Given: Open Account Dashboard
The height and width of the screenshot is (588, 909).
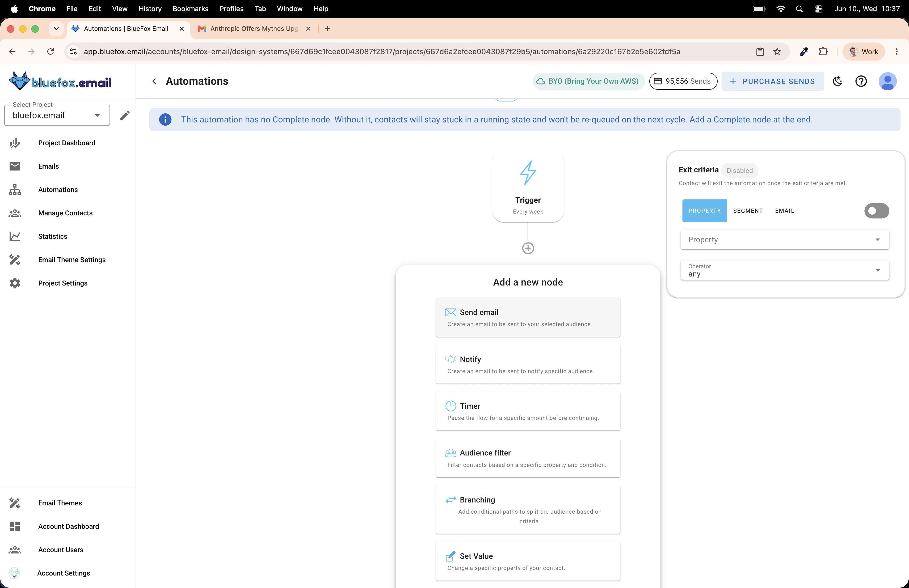Looking at the screenshot, I should 68,526.
